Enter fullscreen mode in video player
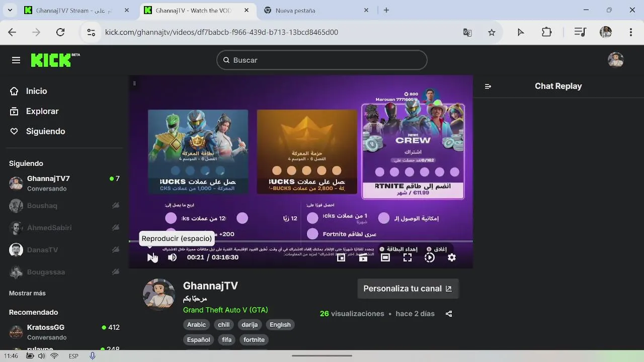644x362 pixels. click(408, 257)
